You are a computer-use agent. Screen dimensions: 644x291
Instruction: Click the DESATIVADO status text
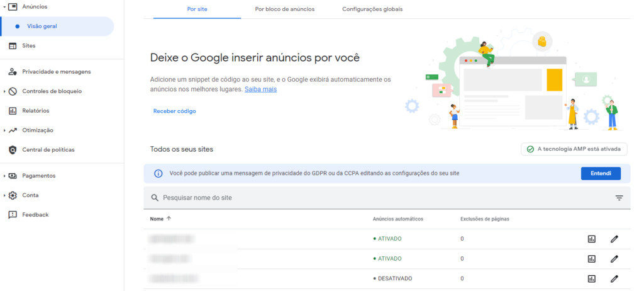395,278
